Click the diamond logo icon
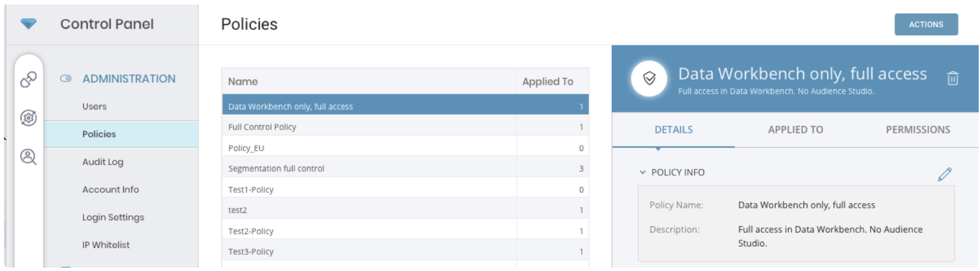 [28, 24]
